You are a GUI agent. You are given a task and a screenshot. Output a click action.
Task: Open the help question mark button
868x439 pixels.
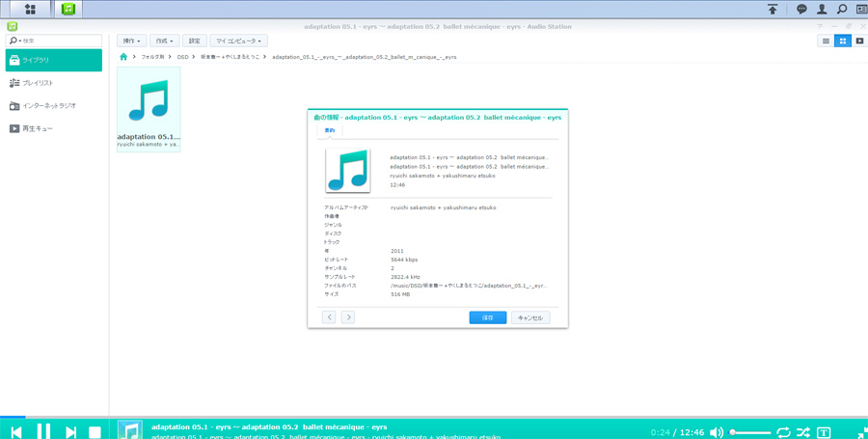(x=819, y=27)
